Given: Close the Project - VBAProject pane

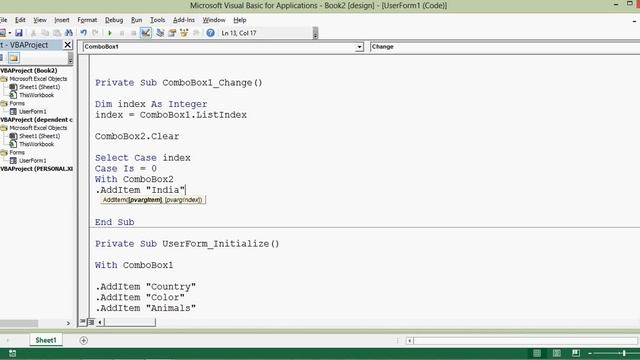Looking at the screenshot, I should point(68,45).
